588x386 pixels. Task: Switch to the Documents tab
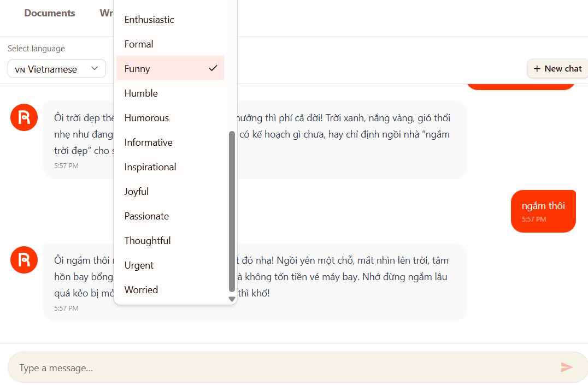[50, 13]
